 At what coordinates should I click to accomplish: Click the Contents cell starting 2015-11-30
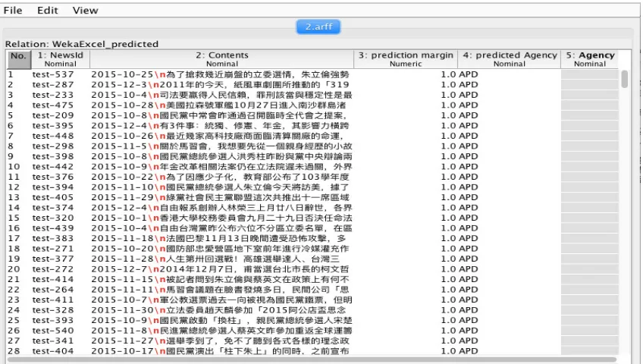tap(222, 310)
